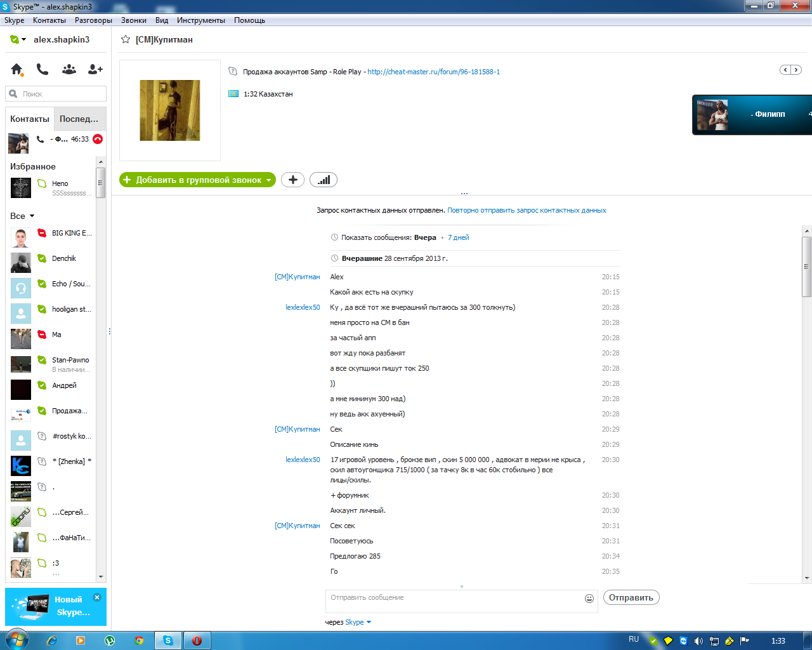Show messages from 7 дней
812x650 pixels.
pyautogui.click(x=459, y=237)
